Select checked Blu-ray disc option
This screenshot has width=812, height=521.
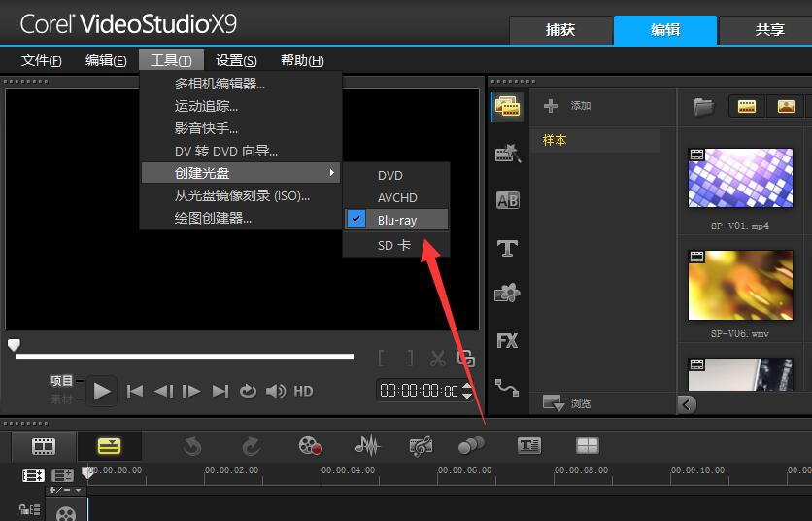click(396, 220)
